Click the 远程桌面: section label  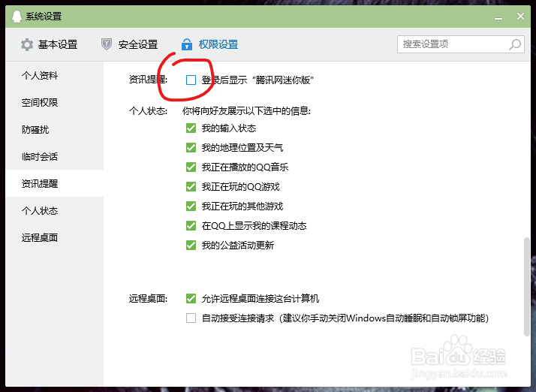point(148,299)
